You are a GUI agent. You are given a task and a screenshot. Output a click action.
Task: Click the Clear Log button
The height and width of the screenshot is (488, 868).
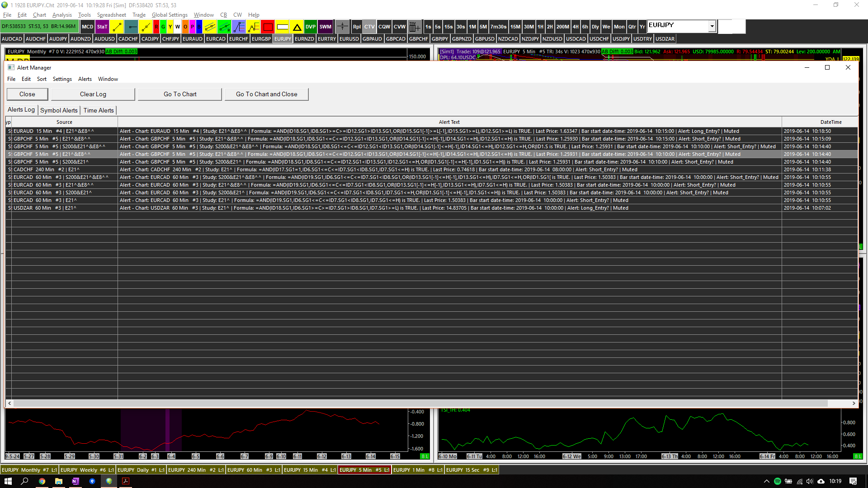93,94
